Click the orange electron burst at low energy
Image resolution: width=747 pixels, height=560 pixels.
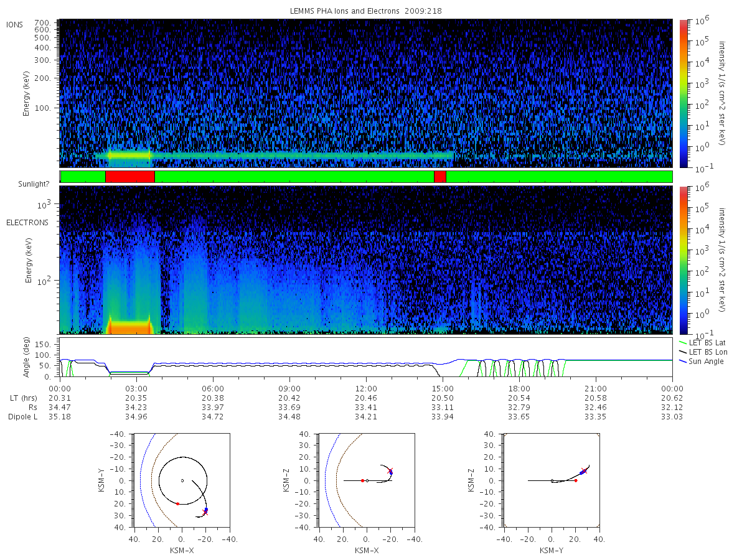(129, 327)
